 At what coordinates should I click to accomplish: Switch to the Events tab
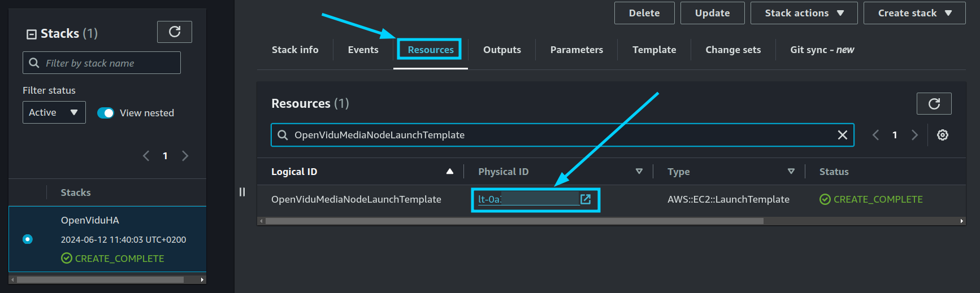click(363, 50)
